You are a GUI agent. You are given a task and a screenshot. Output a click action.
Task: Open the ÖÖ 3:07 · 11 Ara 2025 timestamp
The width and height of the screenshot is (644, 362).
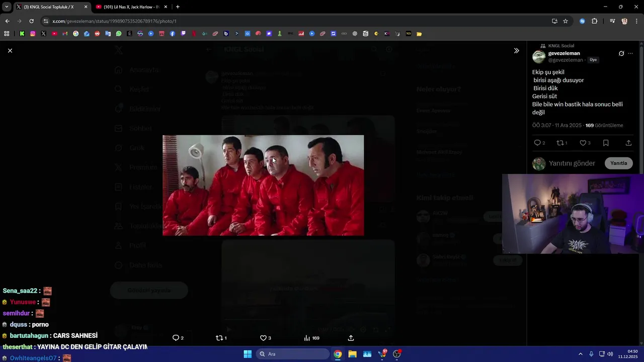[x=556, y=125]
